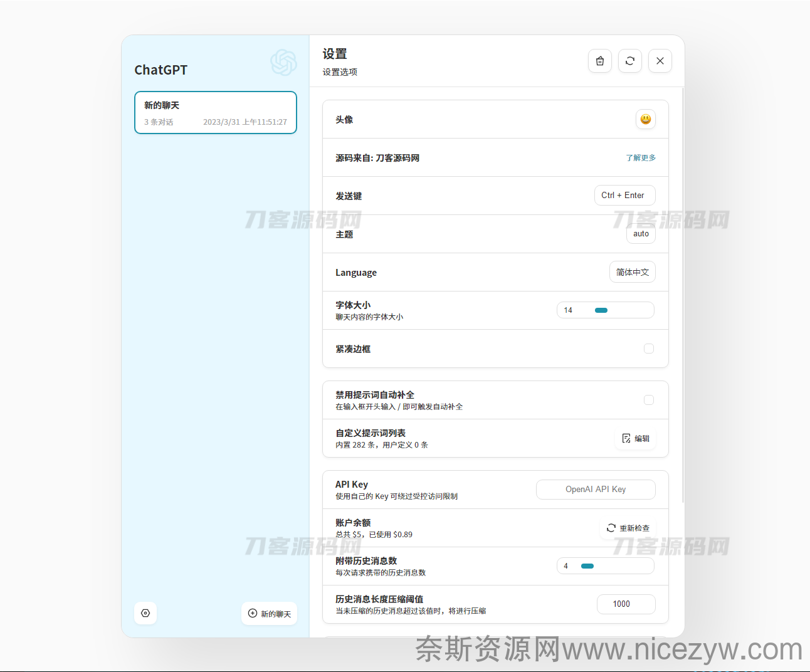The image size is (810, 672).
Task: Click 编辑 to edit custom prompts
Action: [636, 438]
